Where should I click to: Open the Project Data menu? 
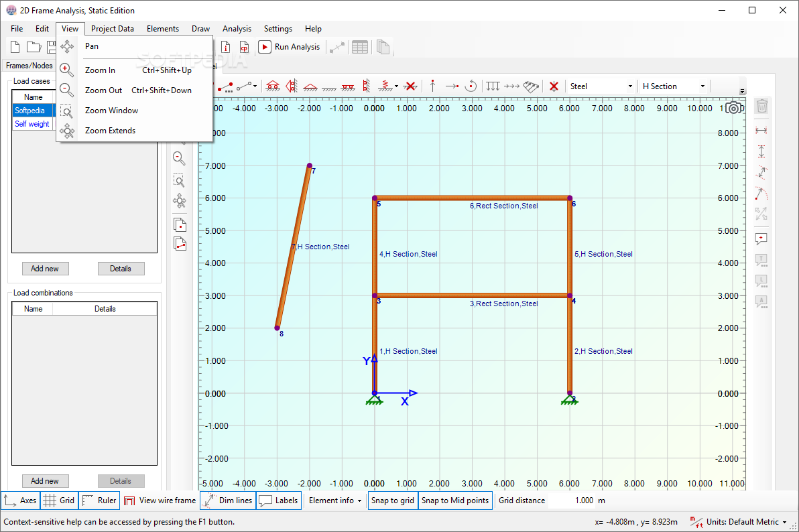113,29
